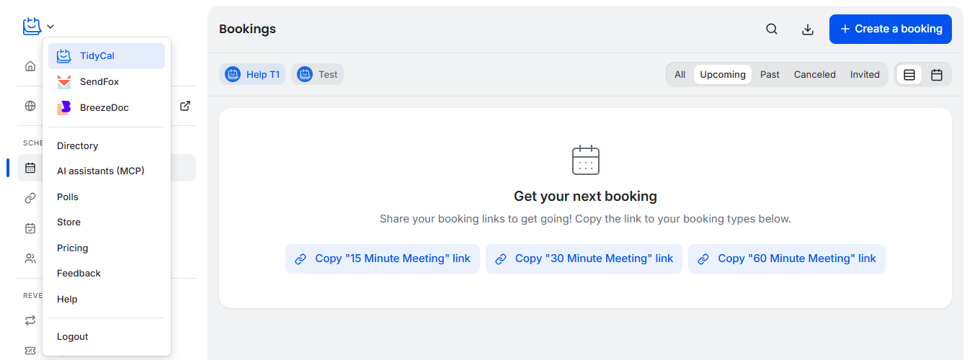Screen dimensions: 980x360
Task: Open the calendar-check icon in sidebar
Action: [x=30, y=228]
